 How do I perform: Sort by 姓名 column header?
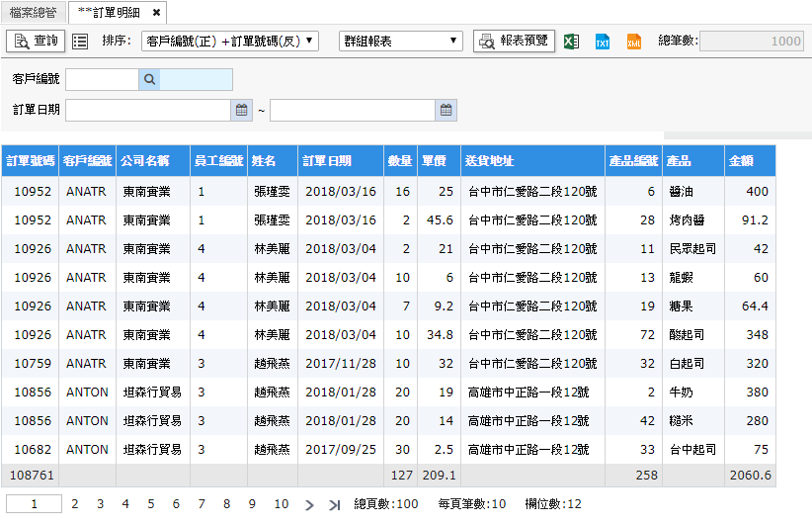(273, 161)
